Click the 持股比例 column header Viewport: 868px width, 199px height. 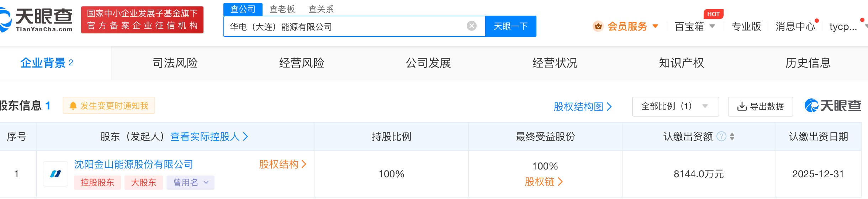[392, 136]
